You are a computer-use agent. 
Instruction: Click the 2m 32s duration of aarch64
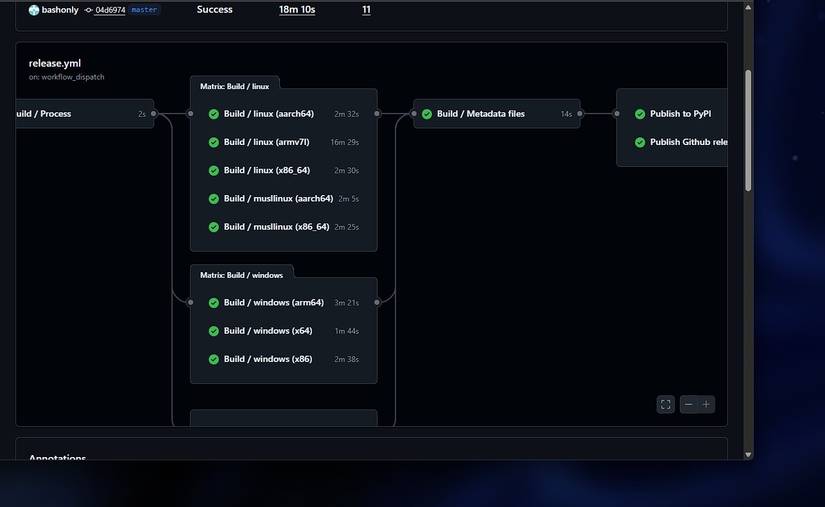(x=346, y=114)
